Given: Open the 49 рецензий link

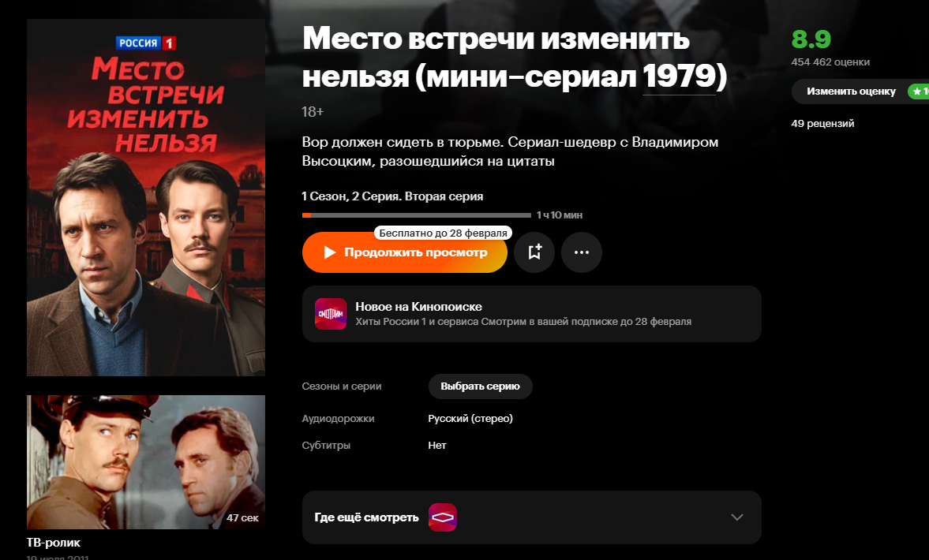Looking at the screenshot, I should tap(822, 124).
